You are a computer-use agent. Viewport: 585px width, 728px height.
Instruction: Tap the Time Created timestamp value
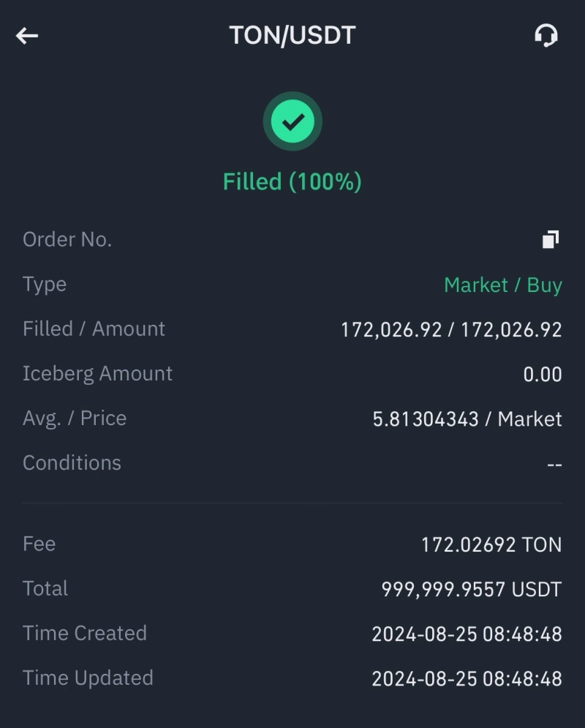coord(466,634)
